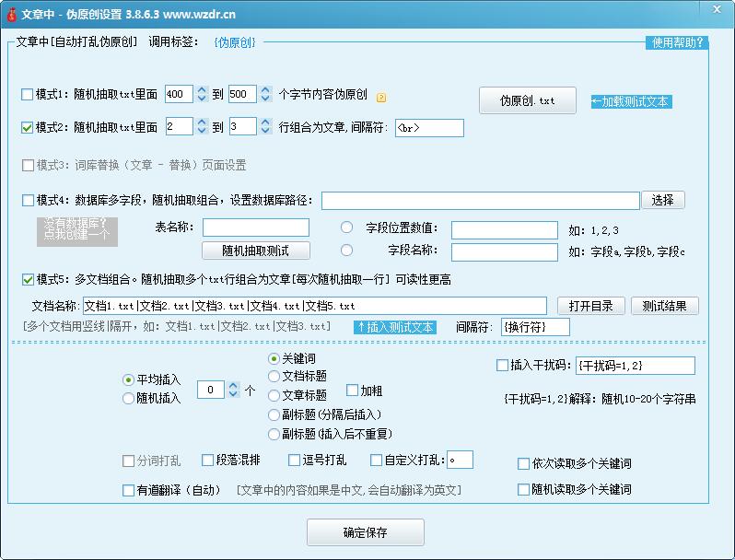Enable 模式1 random byte extraction checkbox
This screenshot has width=735, height=560.
(27, 95)
